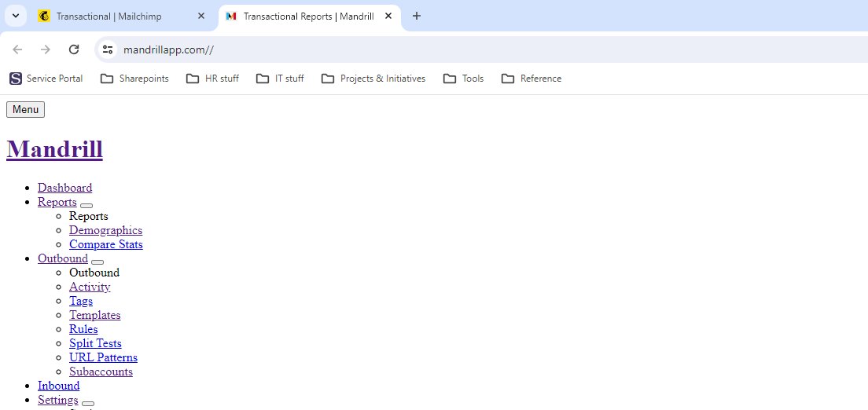Go back using the back arrow
This screenshot has width=868, height=410.
tap(17, 49)
